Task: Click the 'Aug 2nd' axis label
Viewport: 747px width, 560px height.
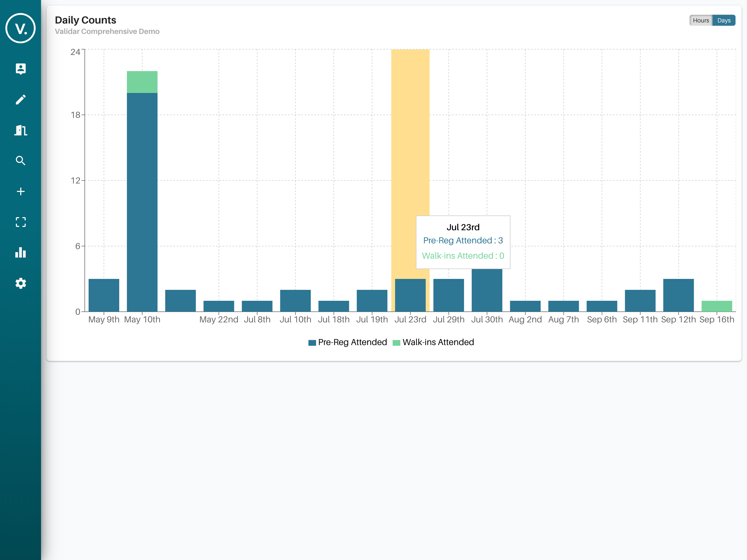Action: (525, 320)
